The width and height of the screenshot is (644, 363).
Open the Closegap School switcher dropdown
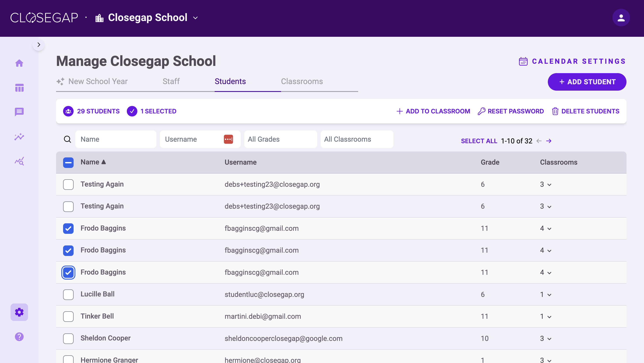coord(147,18)
